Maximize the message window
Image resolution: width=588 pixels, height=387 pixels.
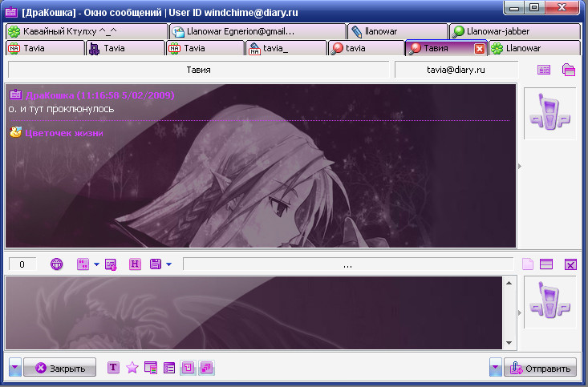534,7
